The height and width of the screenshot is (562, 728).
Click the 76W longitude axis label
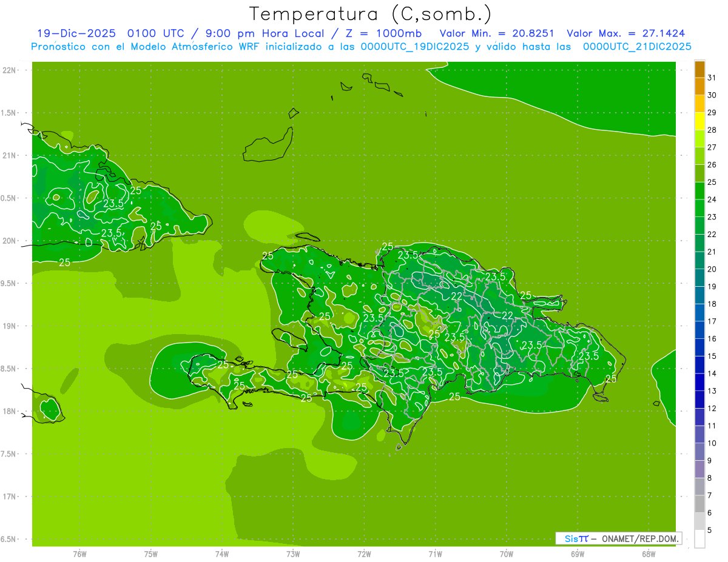[x=79, y=554]
